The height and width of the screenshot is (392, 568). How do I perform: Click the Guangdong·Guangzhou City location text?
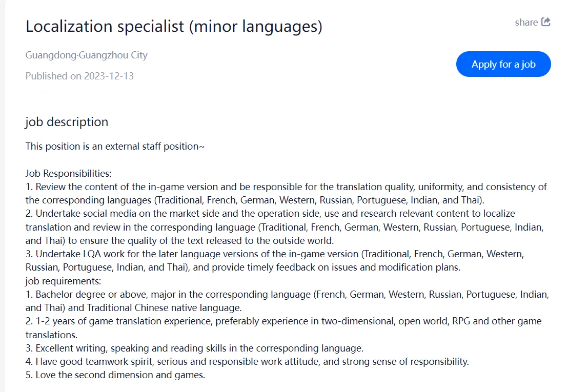coord(87,55)
